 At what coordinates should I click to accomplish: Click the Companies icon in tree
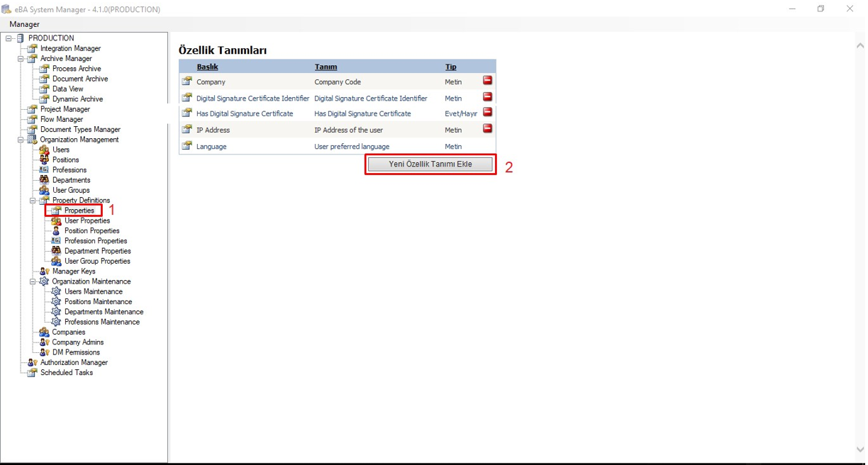[44, 332]
